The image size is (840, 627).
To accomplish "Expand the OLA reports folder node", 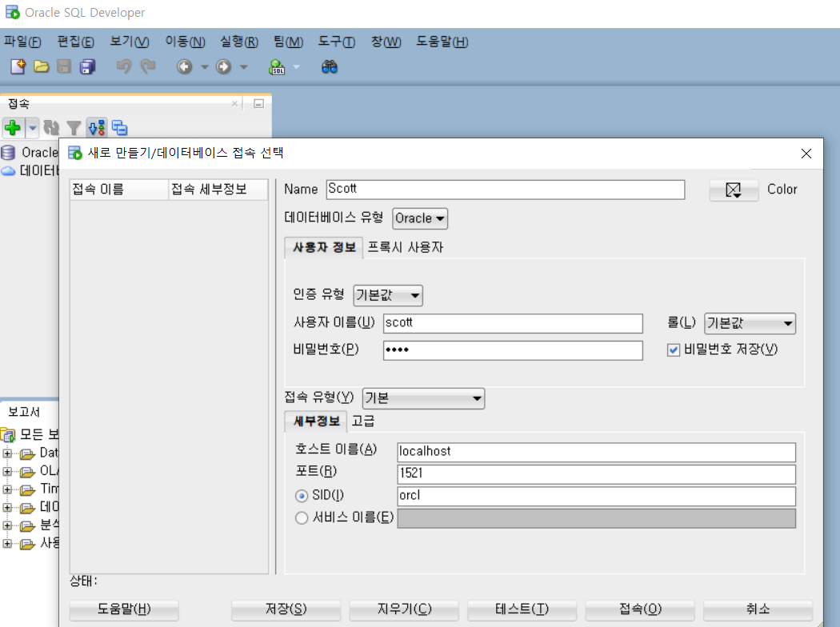I will click(7, 472).
